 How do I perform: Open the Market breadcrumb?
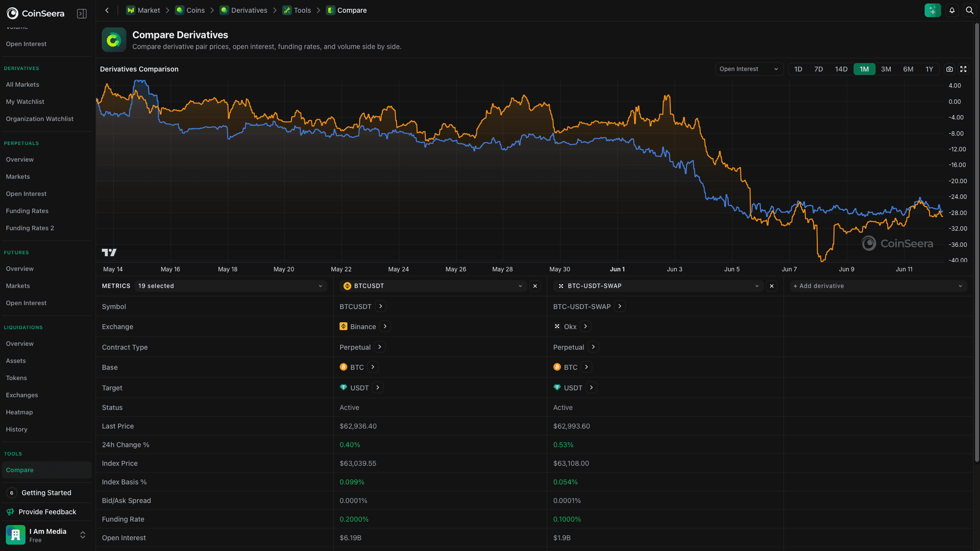coord(143,10)
